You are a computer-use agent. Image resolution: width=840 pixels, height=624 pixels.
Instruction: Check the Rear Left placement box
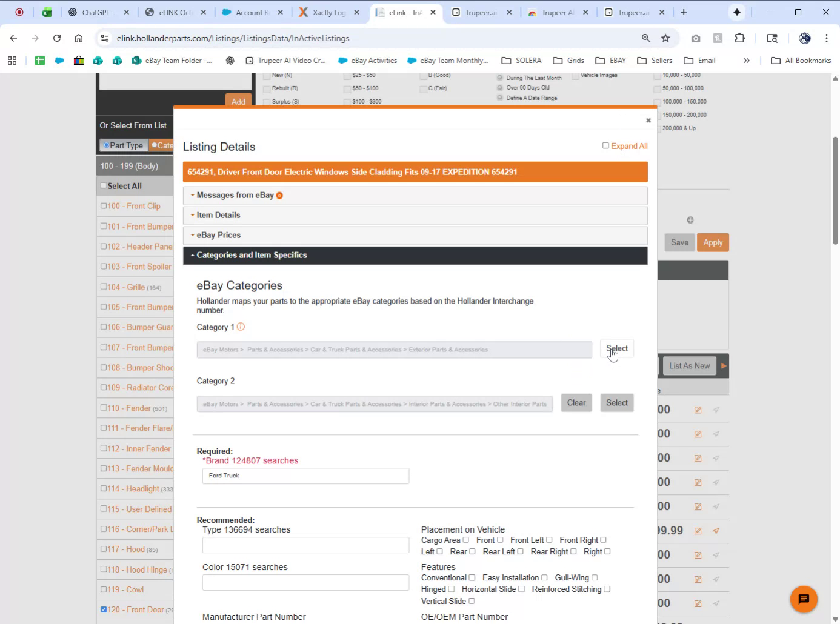tap(520, 551)
